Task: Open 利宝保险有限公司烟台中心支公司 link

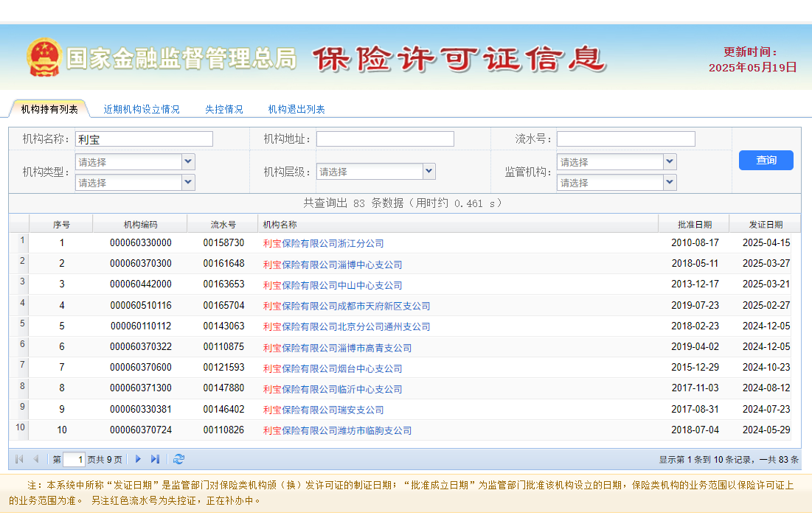Action: click(333, 368)
